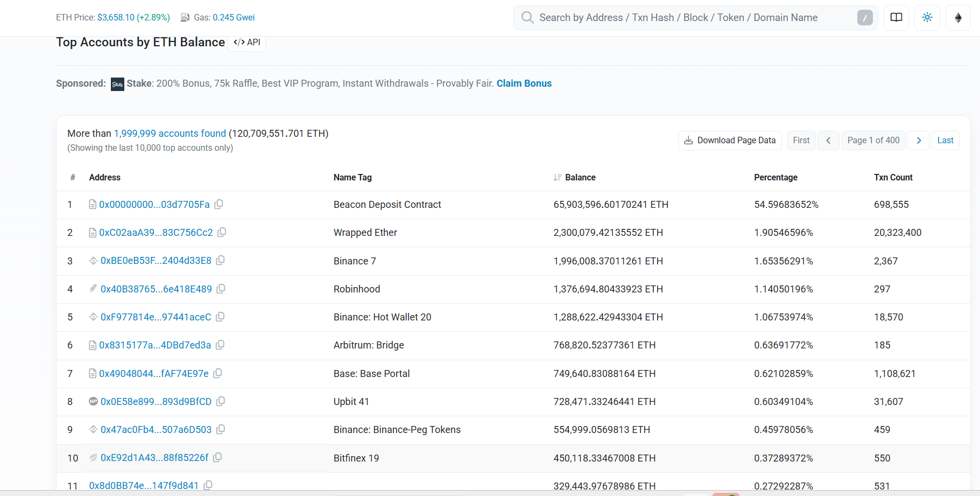Jump to the Last page

(x=945, y=140)
